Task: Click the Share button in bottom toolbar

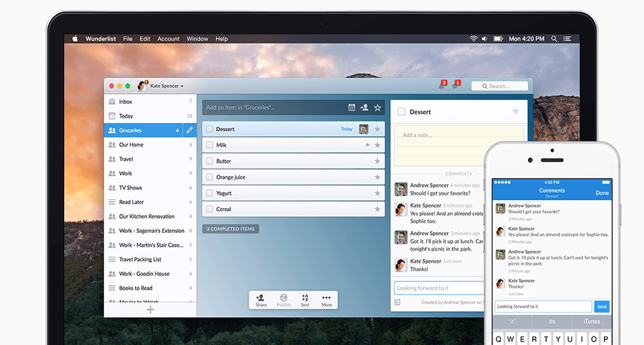Action: (261, 300)
